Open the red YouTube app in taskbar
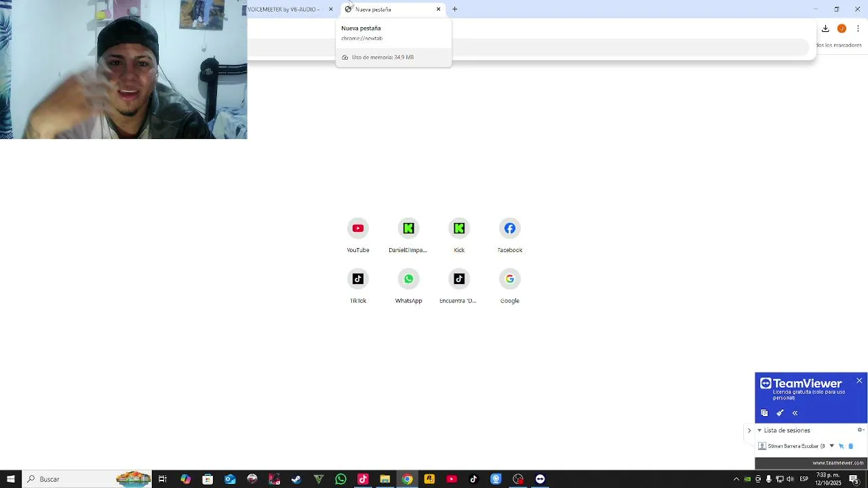The width and height of the screenshot is (868, 488). [452, 479]
